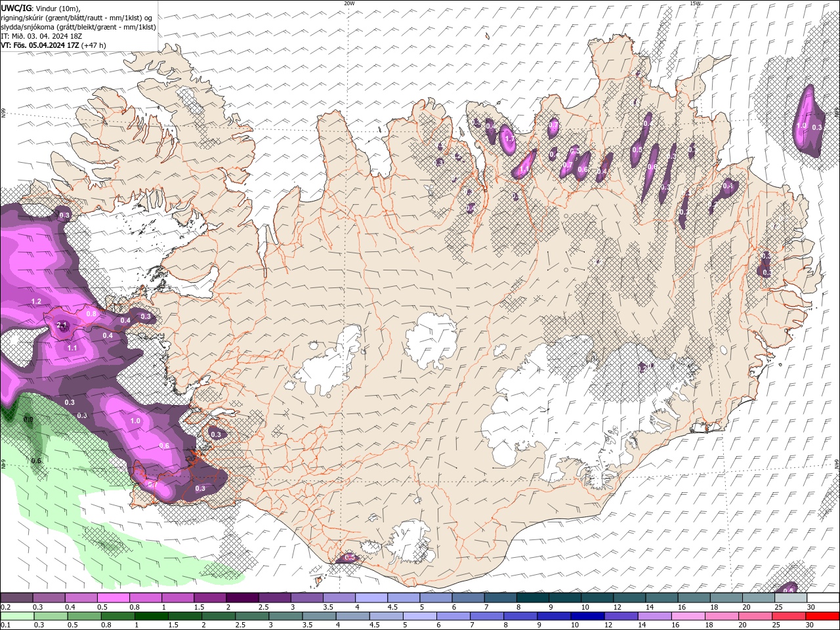Viewport: 840px width, 630px height.
Task: Select the bright red lower legend swatch at 30
Action: 822,616
